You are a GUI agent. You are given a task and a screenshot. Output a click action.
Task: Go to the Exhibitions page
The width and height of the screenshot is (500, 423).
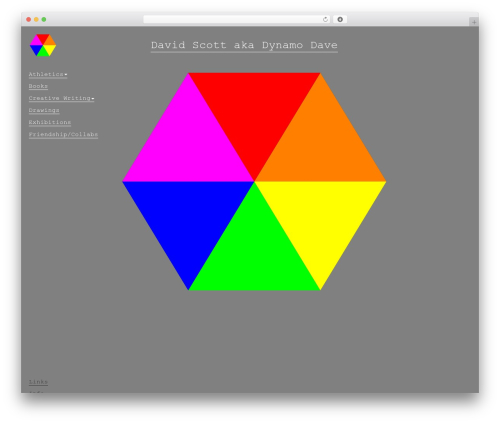(x=50, y=122)
